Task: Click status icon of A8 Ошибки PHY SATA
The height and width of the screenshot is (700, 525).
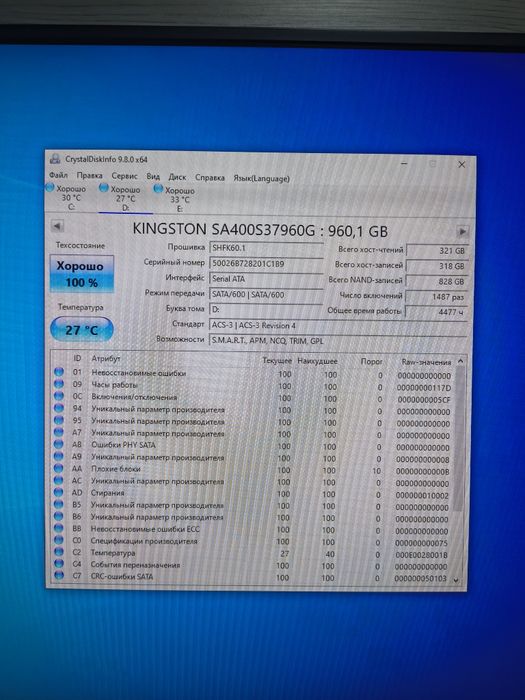Action: [59, 444]
